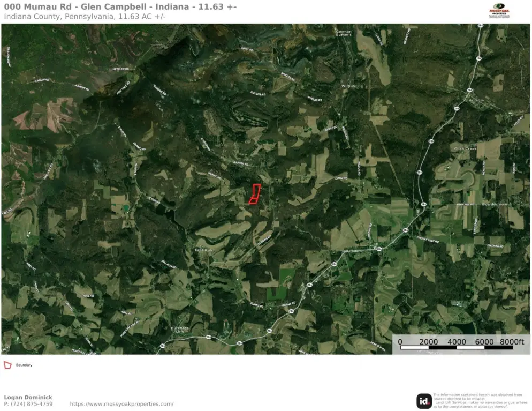Select the Wilgus place label

click(x=348, y=86)
